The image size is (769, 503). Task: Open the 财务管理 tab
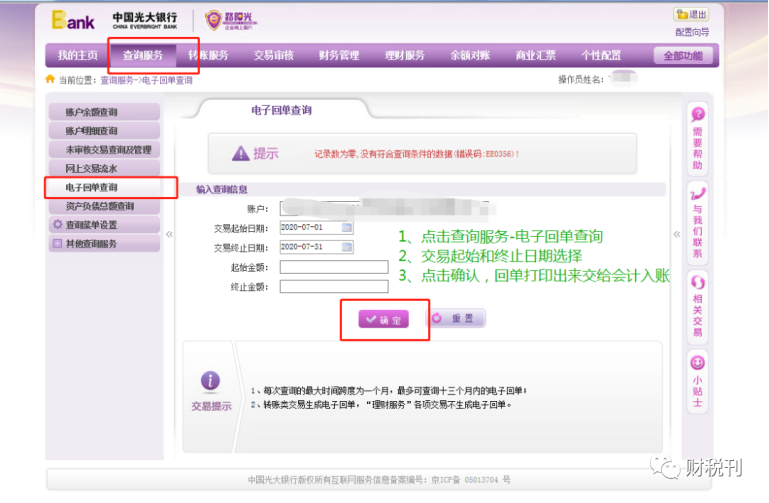pyautogui.click(x=339, y=55)
